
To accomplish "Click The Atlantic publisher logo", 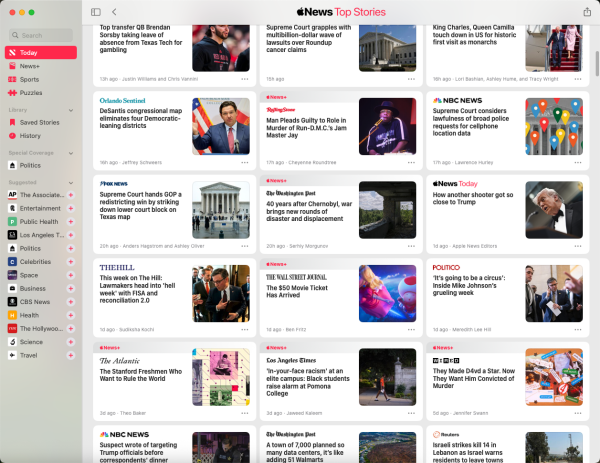I will tap(120, 361).
